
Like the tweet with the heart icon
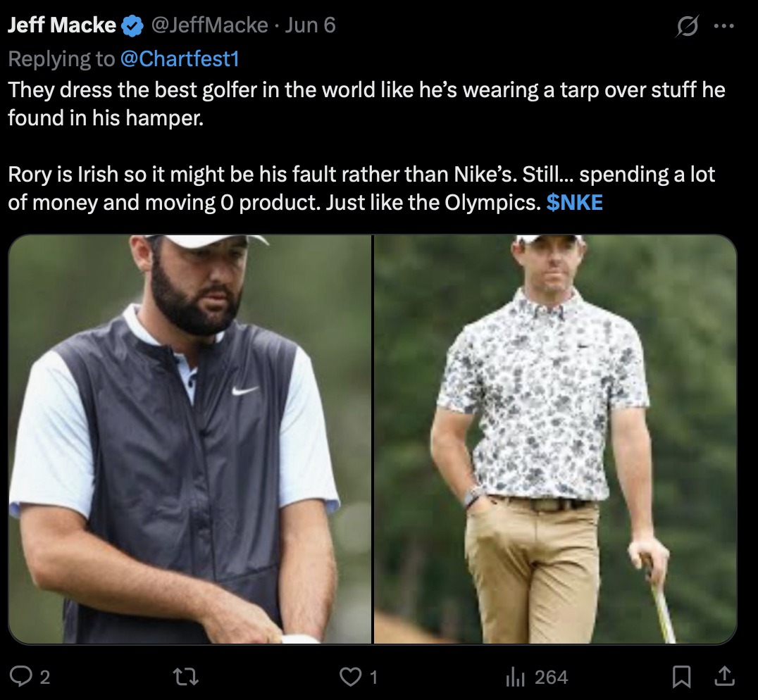350,677
